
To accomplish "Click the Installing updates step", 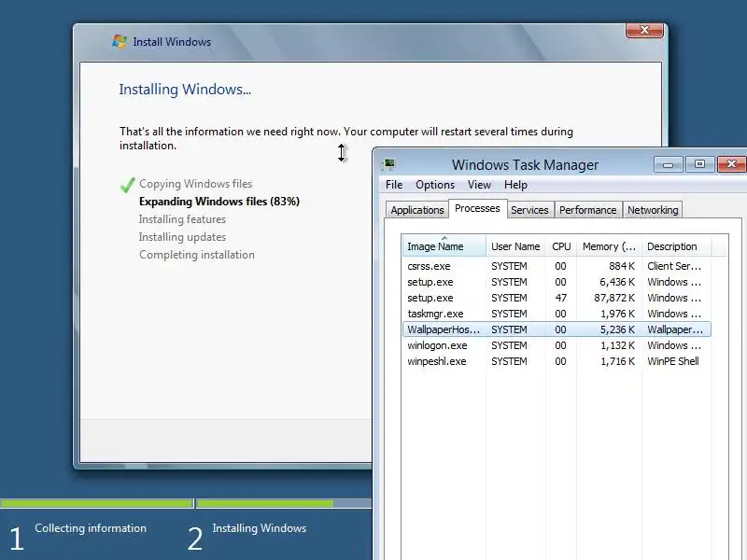I will click(x=182, y=237).
